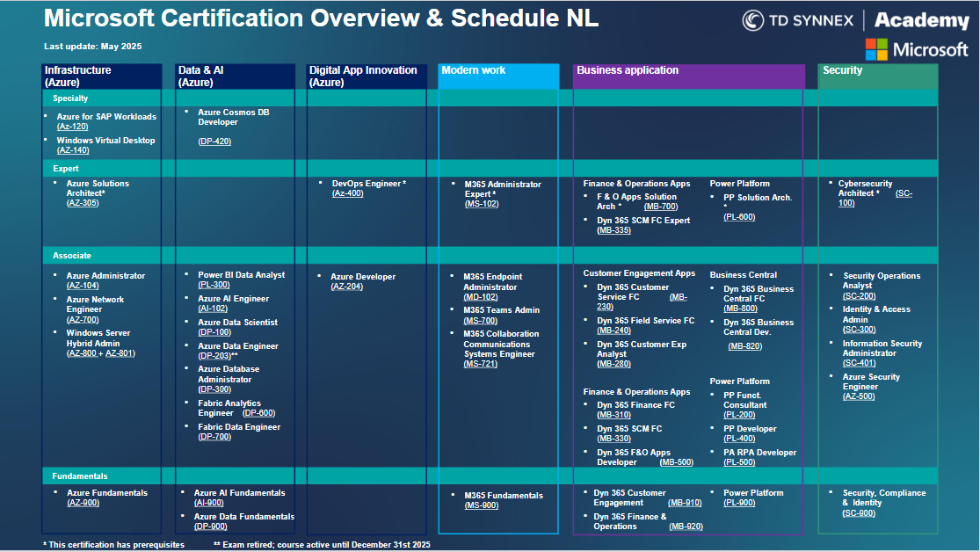Open the AZ-305 Solutions Architect link
The width and height of the screenshot is (980, 552).
coord(83,203)
